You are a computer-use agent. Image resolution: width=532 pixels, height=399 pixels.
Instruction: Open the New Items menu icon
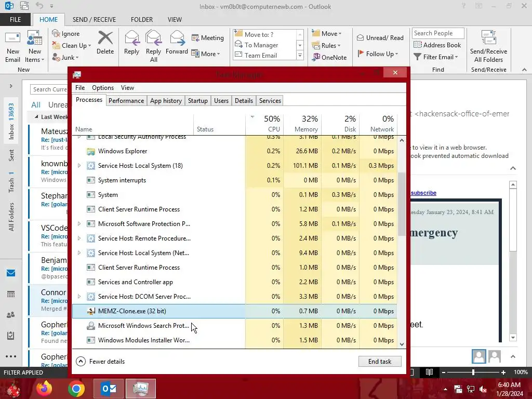pos(35,38)
